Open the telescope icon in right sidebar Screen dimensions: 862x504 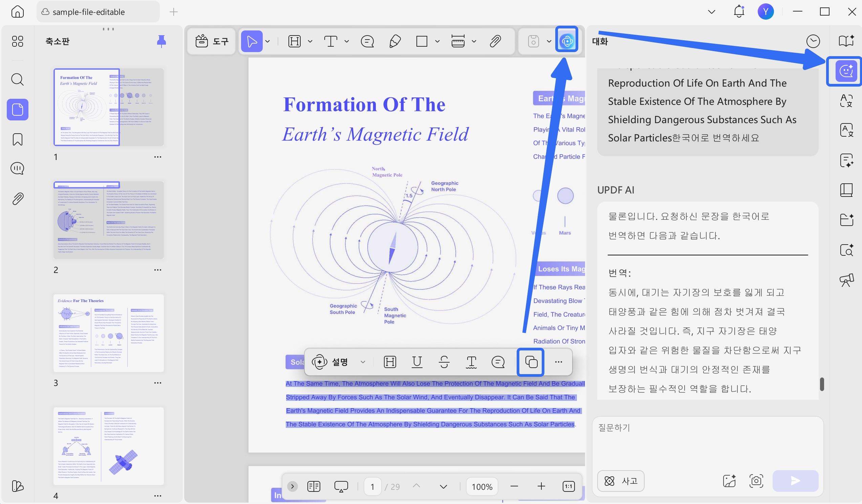point(846,280)
